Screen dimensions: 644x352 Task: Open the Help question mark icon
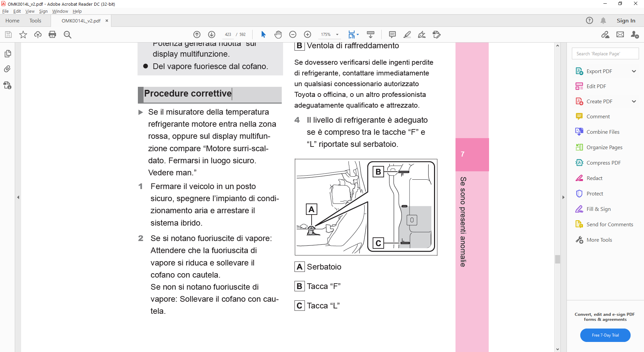pyautogui.click(x=589, y=20)
